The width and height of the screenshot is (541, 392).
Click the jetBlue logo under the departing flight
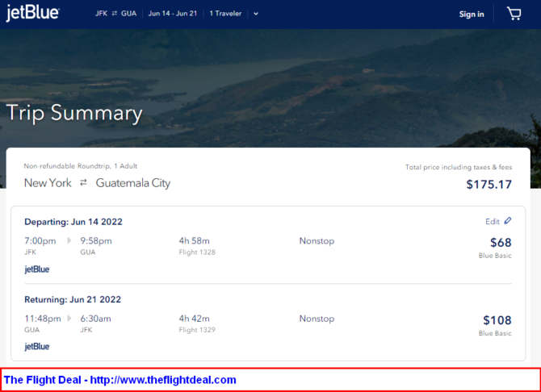(37, 269)
